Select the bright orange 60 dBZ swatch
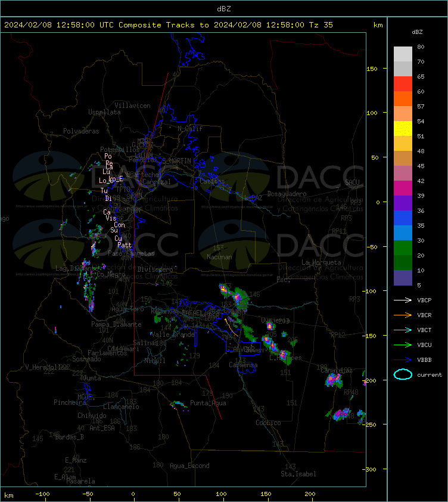Image resolution: width=448 pixels, height=502 pixels. click(403, 98)
